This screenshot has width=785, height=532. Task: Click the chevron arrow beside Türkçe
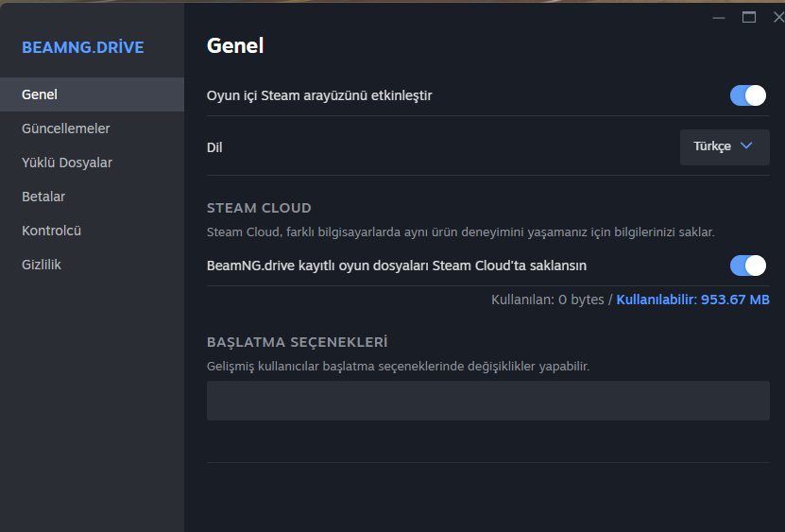click(x=746, y=146)
